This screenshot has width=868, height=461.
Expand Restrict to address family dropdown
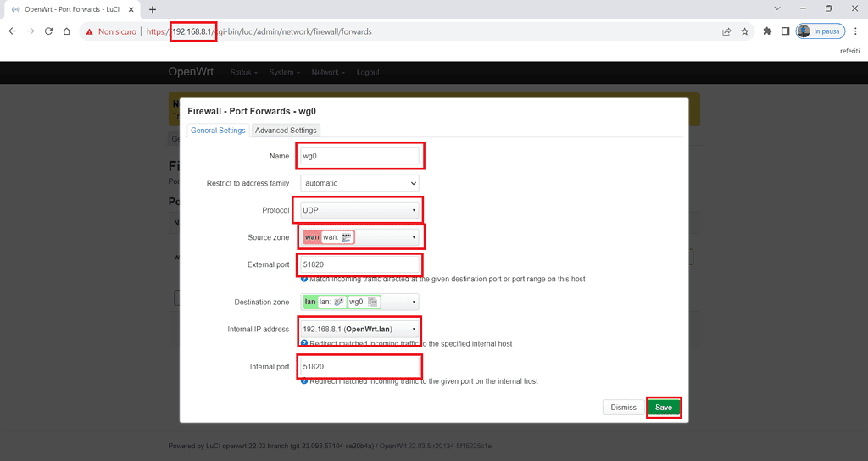[x=360, y=183]
